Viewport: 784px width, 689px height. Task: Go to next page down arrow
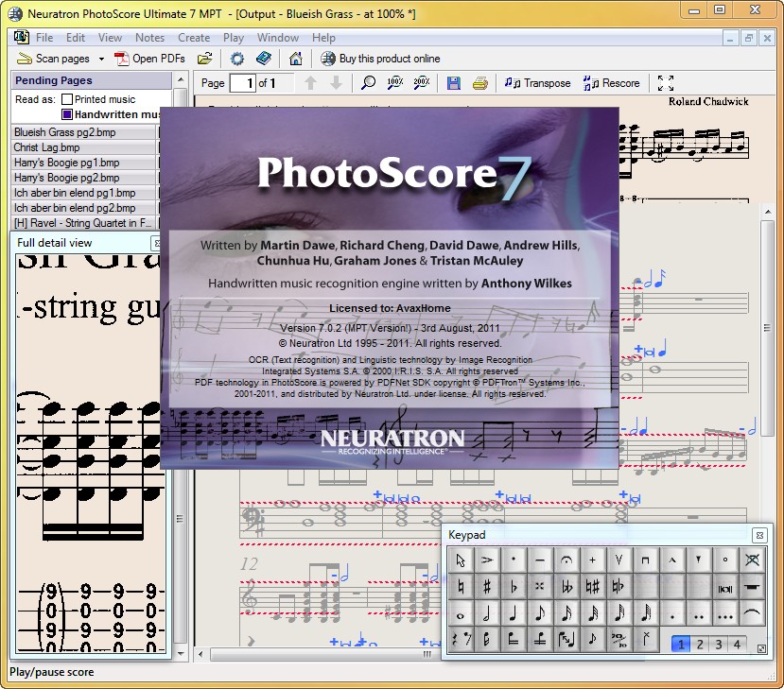click(x=336, y=83)
